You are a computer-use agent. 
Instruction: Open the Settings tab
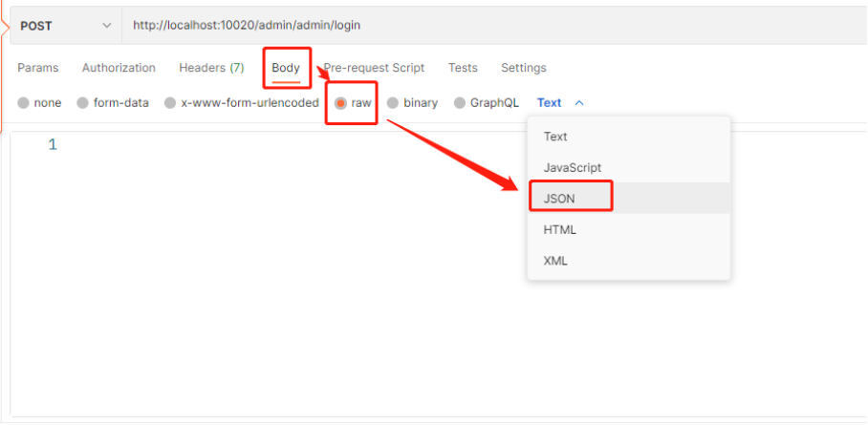pyautogui.click(x=524, y=68)
